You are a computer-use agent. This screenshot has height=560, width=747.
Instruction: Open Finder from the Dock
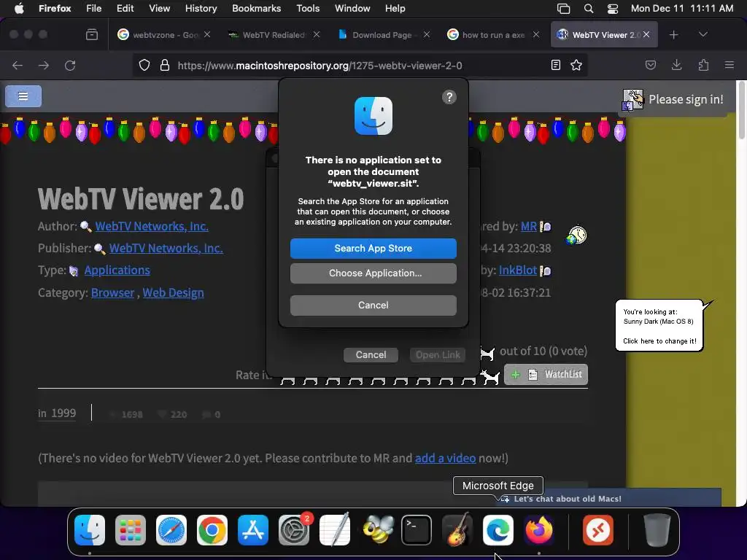(90, 530)
